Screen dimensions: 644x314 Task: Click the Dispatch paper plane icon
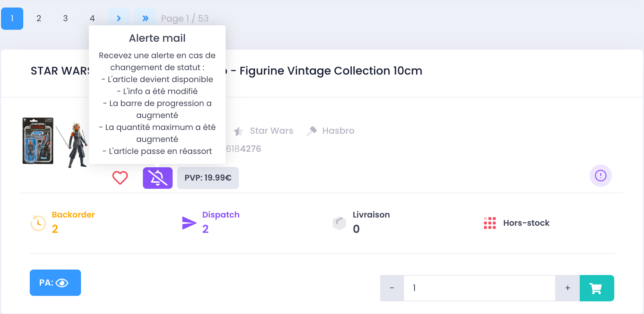189,223
